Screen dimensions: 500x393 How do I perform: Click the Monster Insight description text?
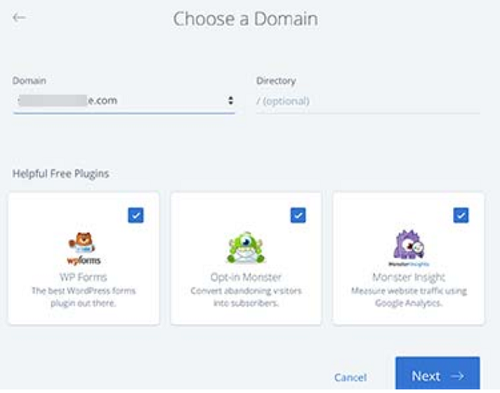pos(409,297)
